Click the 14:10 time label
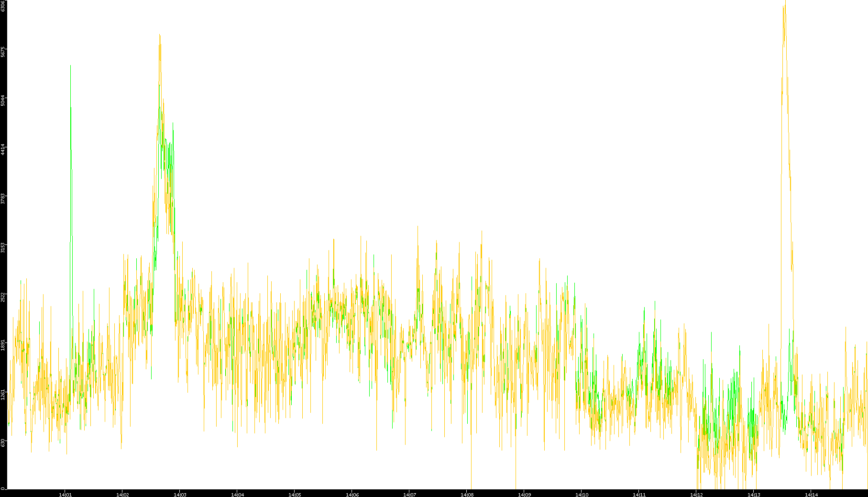Screen dimensions: 868x497 pos(582,494)
